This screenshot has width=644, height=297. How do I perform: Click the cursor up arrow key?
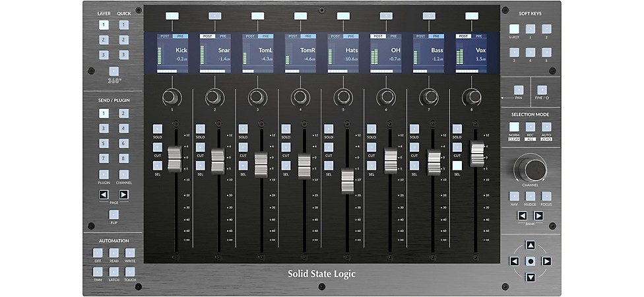[x=531, y=246]
